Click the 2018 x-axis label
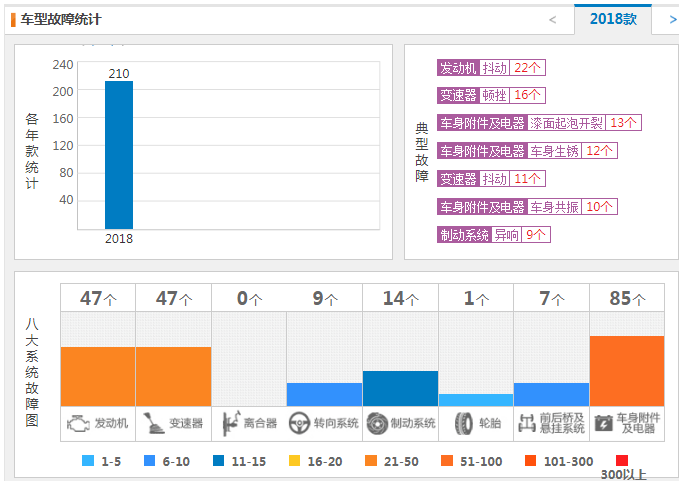This screenshot has height=481, width=679. pos(119,239)
